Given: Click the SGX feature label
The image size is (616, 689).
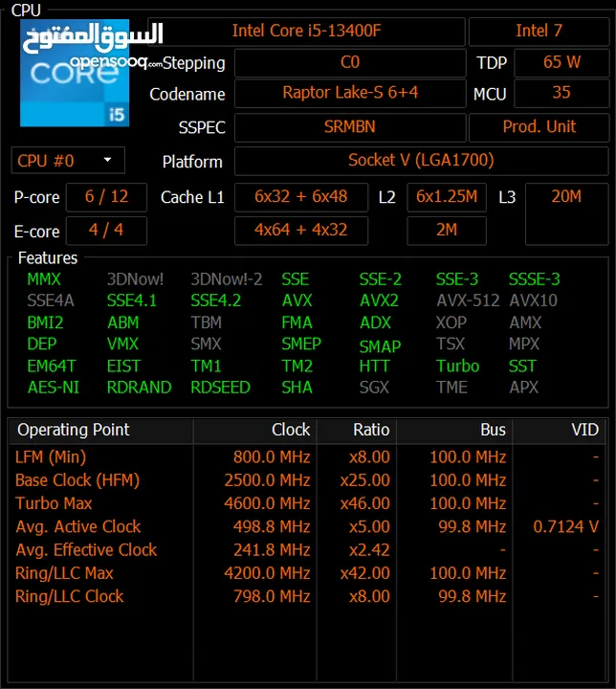Looking at the screenshot, I should (374, 388).
